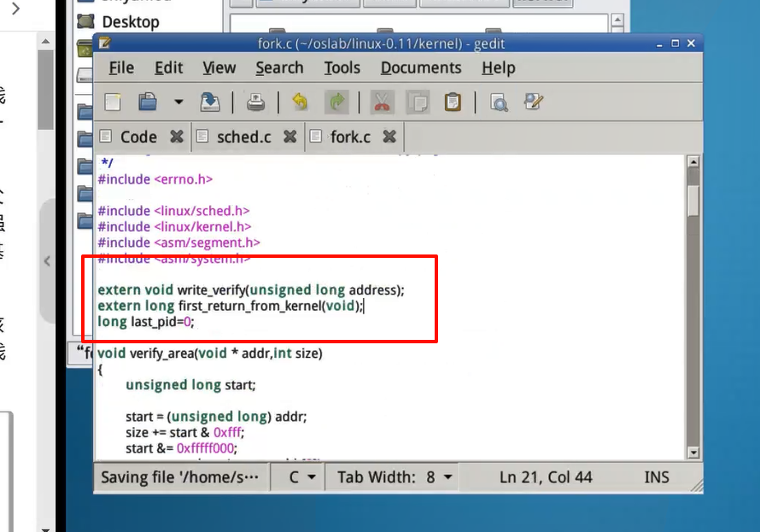The height and width of the screenshot is (532, 760).
Task: Click the Redo arrow icon
Action: point(337,102)
